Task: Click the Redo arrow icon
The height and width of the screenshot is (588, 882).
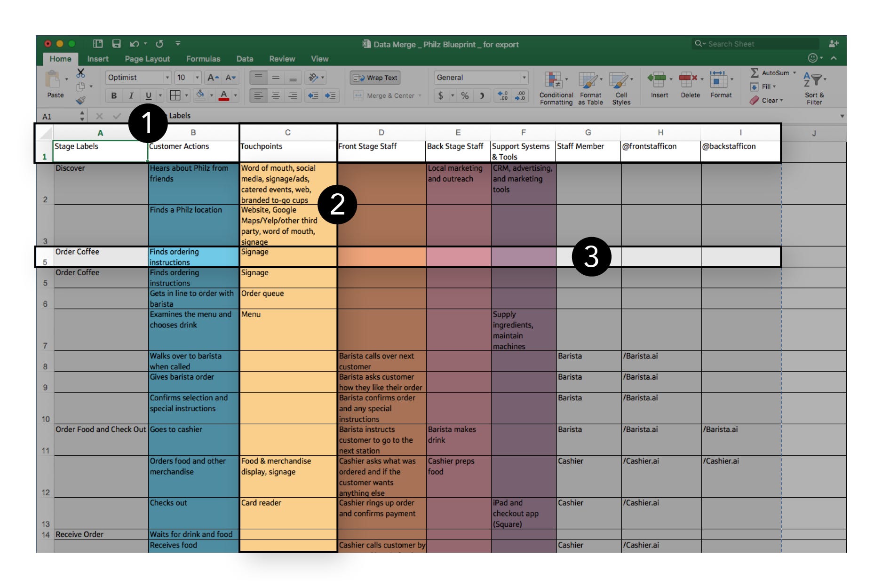Action: [x=159, y=44]
